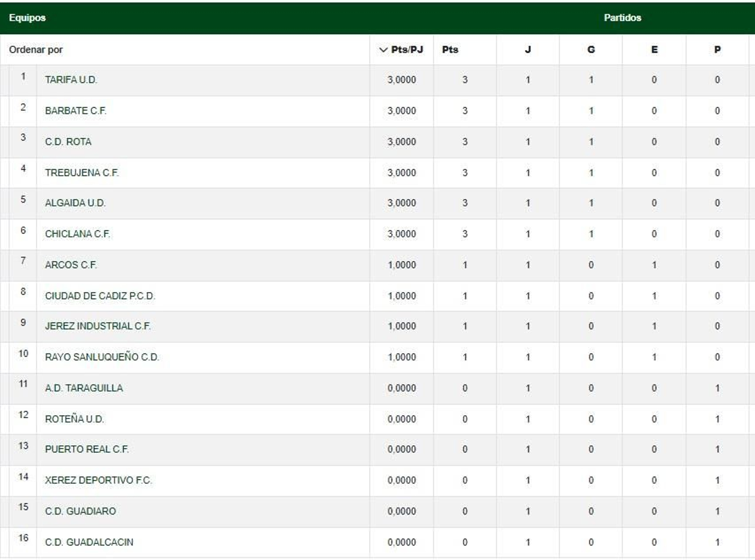This screenshot has height=560, width=755.
Task: Open XEREZ DEPORTIVO F.C. entry
Action: [98, 480]
